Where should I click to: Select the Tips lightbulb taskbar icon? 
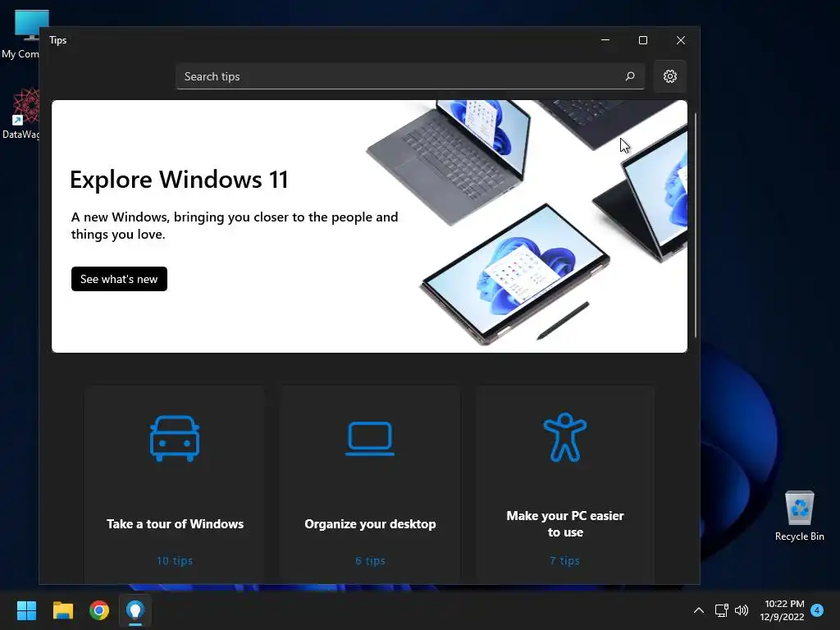point(135,610)
